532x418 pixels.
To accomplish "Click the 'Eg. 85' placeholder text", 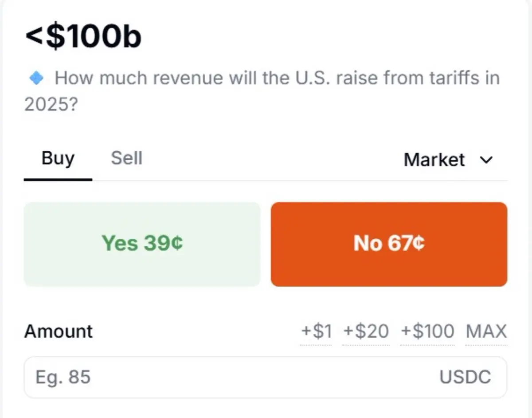I will click(x=63, y=377).
